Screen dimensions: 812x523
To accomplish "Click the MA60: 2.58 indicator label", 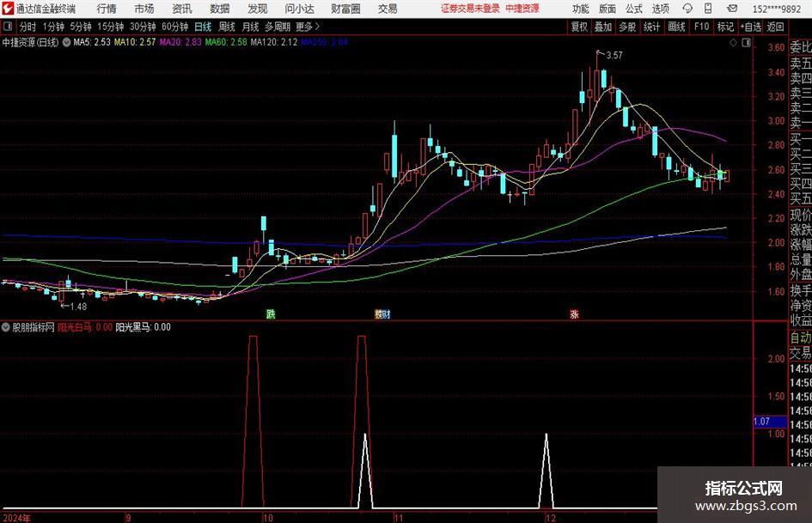I will [x=226, y=42].
